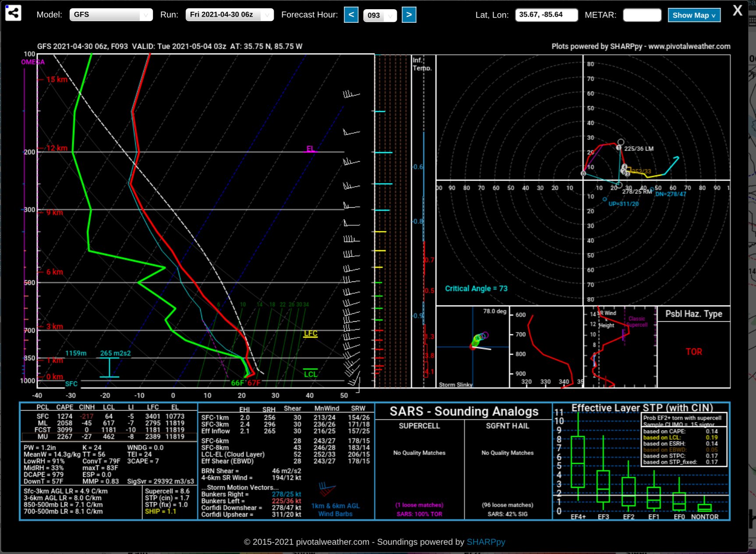Open the Run date dropdown

[230, 14]
